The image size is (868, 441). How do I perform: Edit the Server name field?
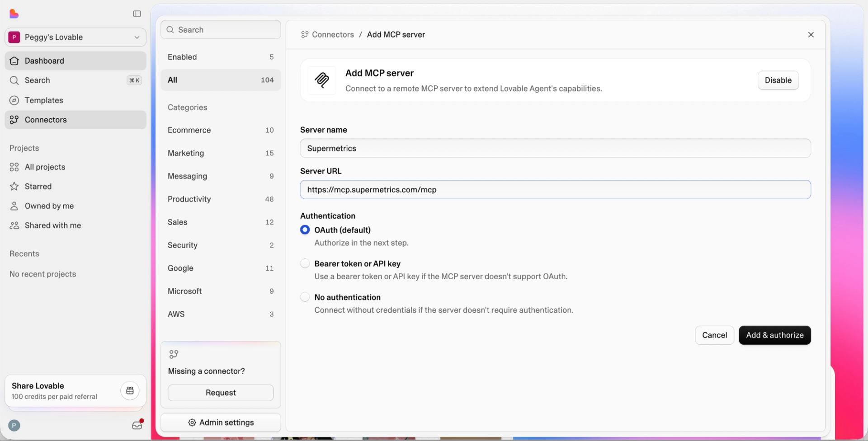[x=556, y=148]
